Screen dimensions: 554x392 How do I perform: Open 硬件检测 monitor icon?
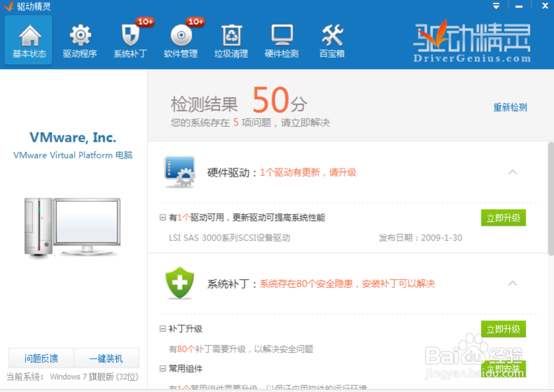point(281,40)
